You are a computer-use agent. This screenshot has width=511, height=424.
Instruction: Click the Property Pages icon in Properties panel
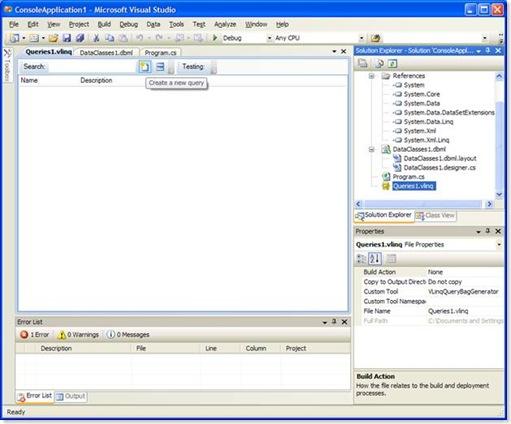coord(391,259)
